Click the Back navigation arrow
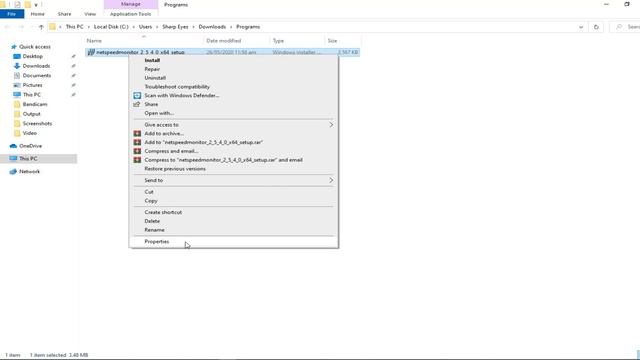Viewport: 640px width, 360px height. click(x=7, y=27)
